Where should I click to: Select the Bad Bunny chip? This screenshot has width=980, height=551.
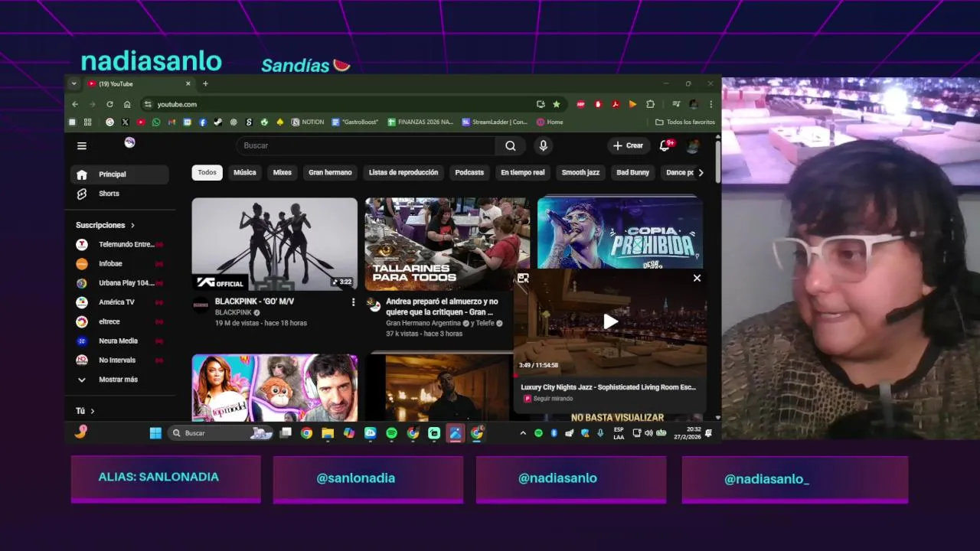point(633,172)
